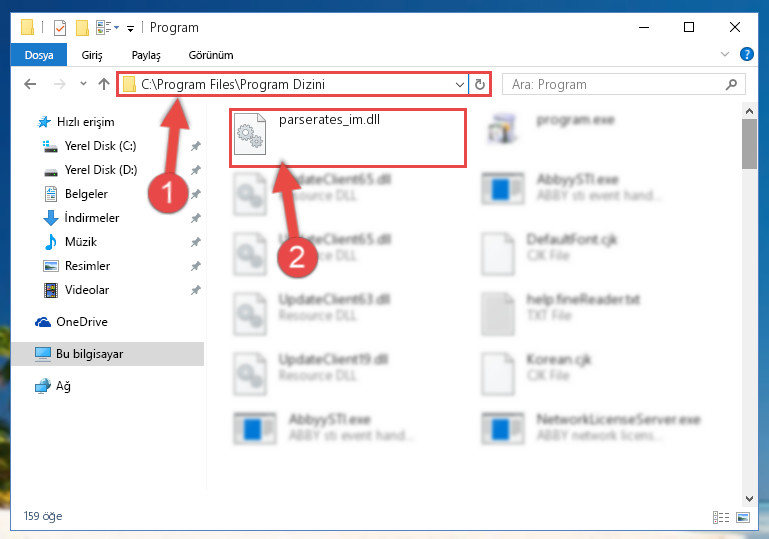
Task: Open the Belgeler folder shortcut
Action: click(86, 194)
